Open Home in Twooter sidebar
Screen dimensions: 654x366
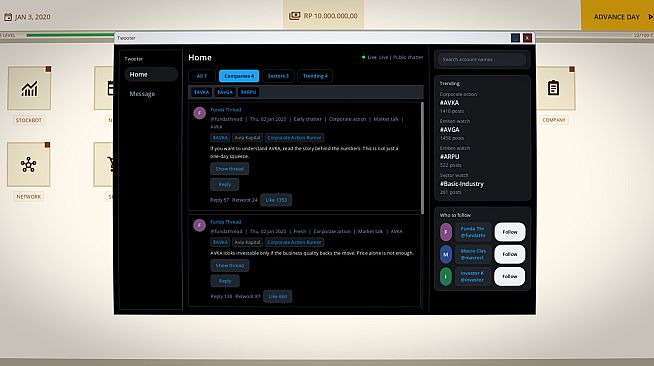pyautogui.click(x=151, y=74)
